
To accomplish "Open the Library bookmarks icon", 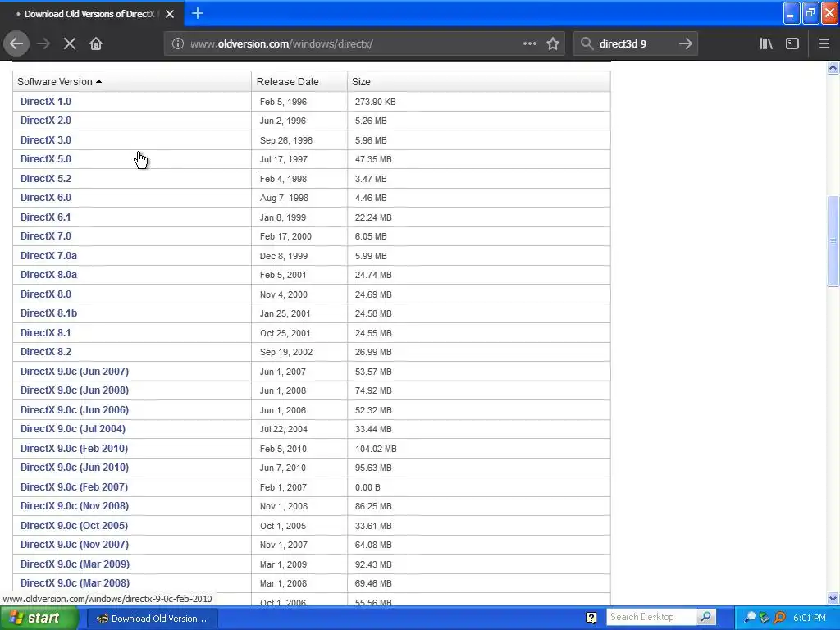I will tap(766, 43).
